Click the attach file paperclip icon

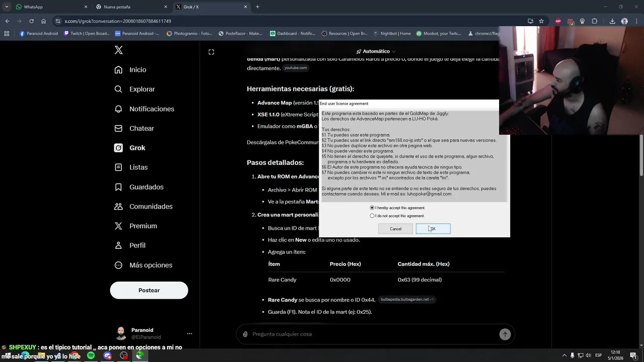click(245, 334)
